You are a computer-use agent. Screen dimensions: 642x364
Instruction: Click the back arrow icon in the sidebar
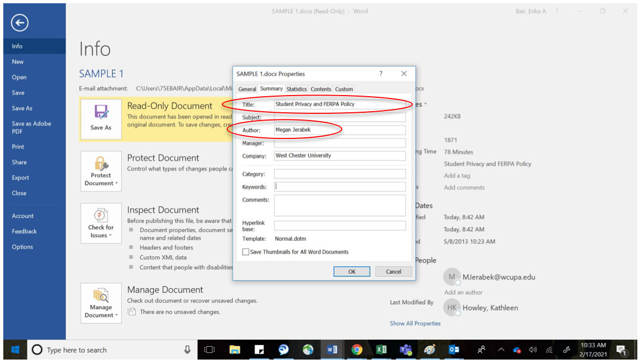[x=19, y=22]
